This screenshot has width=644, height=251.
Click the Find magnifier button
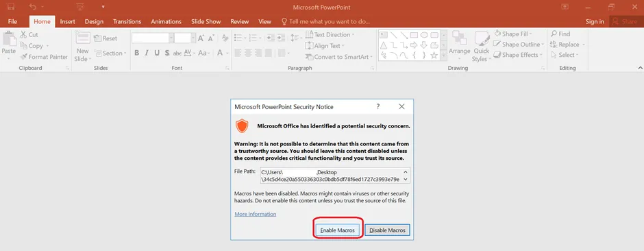(560, 34)
